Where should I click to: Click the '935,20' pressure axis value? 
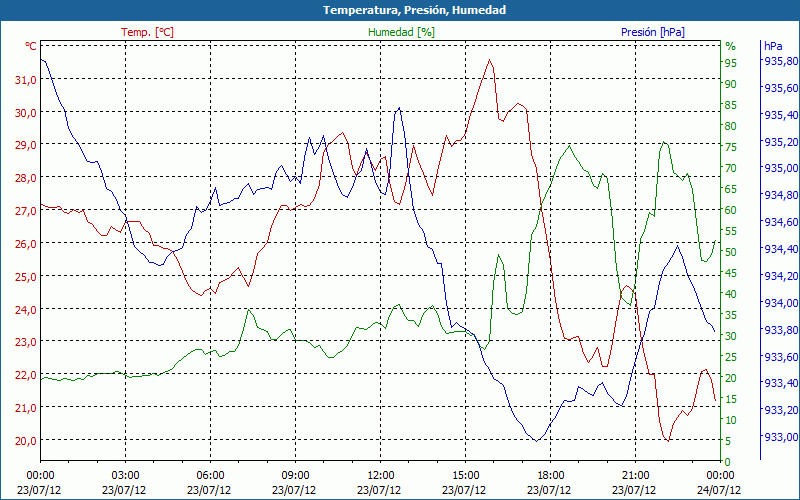point(780,141)
